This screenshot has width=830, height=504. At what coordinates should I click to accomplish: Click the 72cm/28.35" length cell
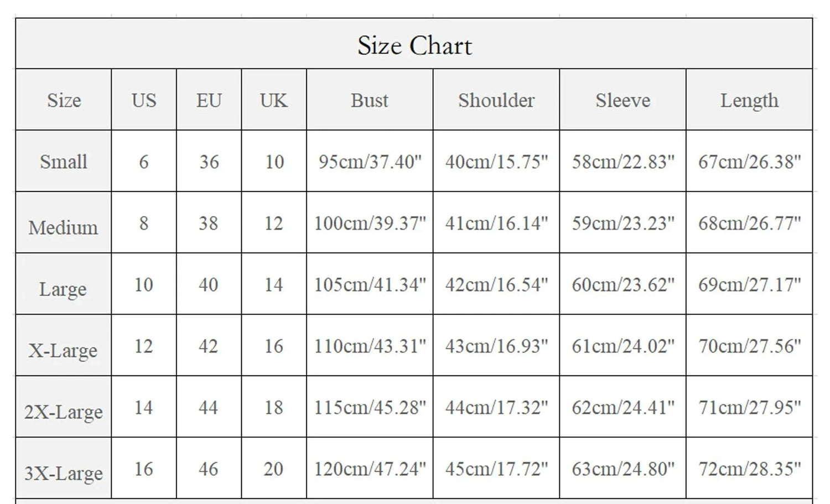(x=749, y=469)
